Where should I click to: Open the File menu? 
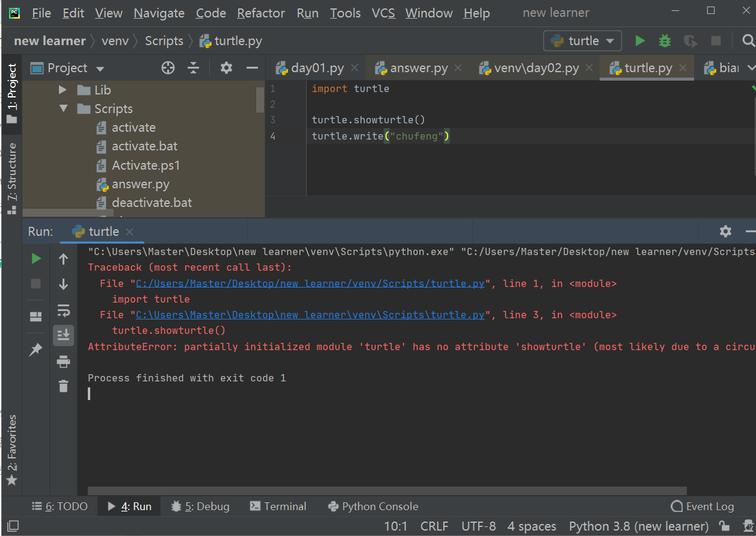point(41,13)
